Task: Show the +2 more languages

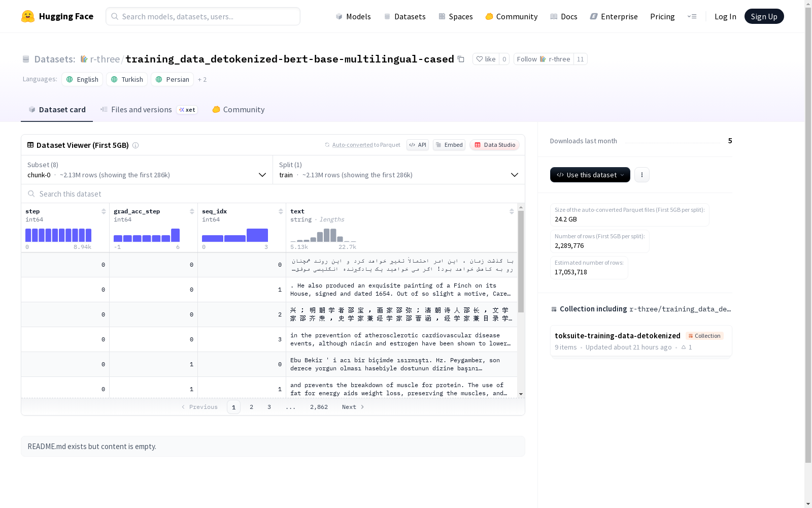Action: 202,79
